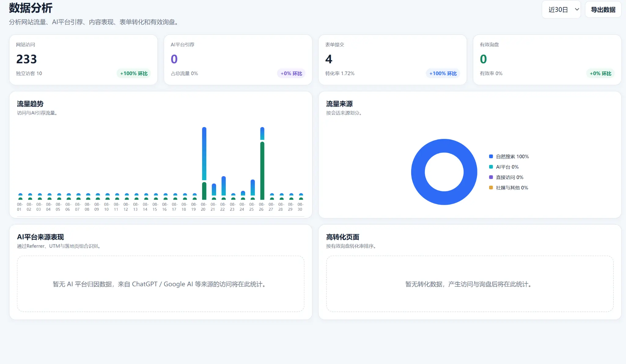The width and height of the screenshot is (626, 364).
Task: Click the 导出数据 export button
Action: pos(603,9)
